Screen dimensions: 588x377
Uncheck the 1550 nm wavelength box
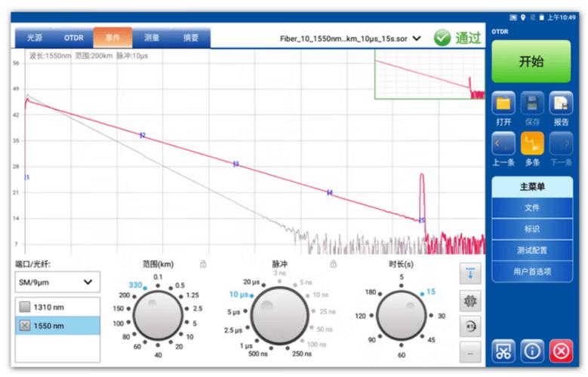[x=25, y=326]
